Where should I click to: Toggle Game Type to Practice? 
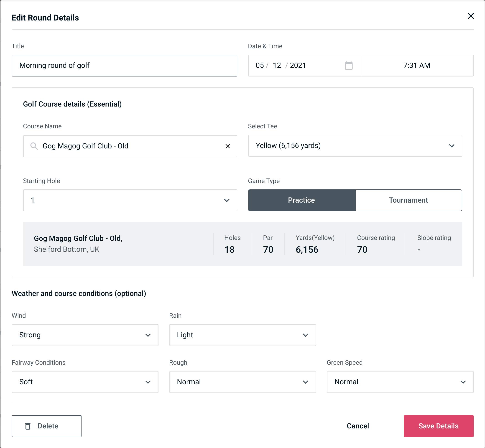[x=302, y=200]
